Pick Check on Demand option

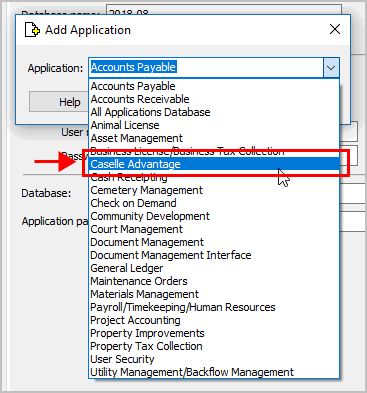click(214, 203)
